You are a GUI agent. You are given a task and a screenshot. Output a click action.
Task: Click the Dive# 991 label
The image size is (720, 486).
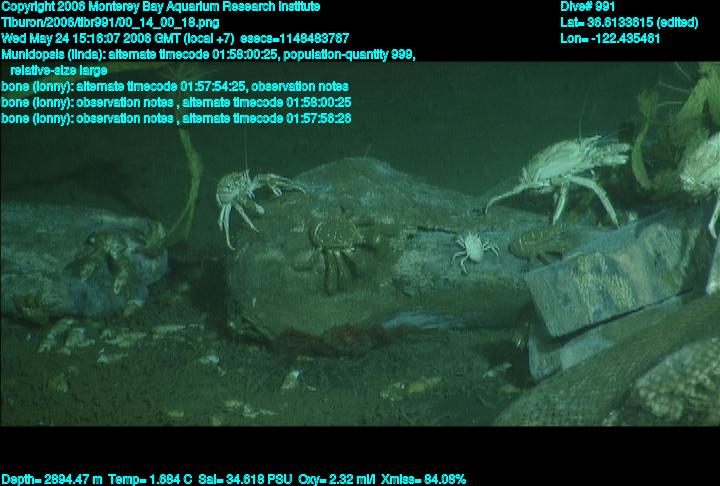(x=587, y=7)
